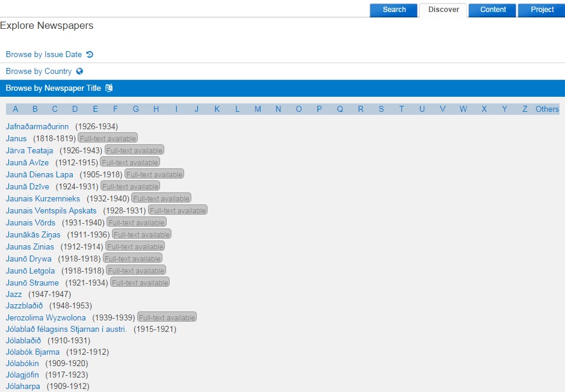Open the Jazzblaðið newspaper title
Viewport: 565px width, 392px height.
point(24,305)
